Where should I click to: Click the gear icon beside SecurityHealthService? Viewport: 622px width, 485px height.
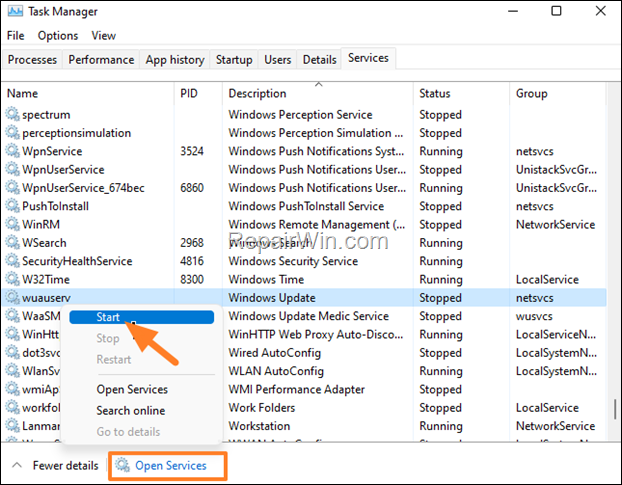[12, 261]
